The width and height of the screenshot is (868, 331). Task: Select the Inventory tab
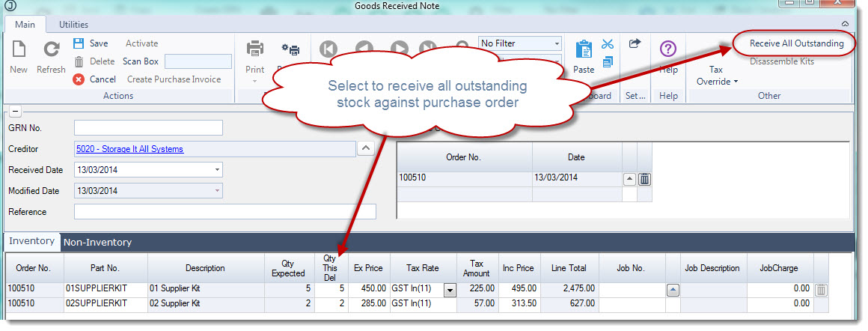click(31, 241)
